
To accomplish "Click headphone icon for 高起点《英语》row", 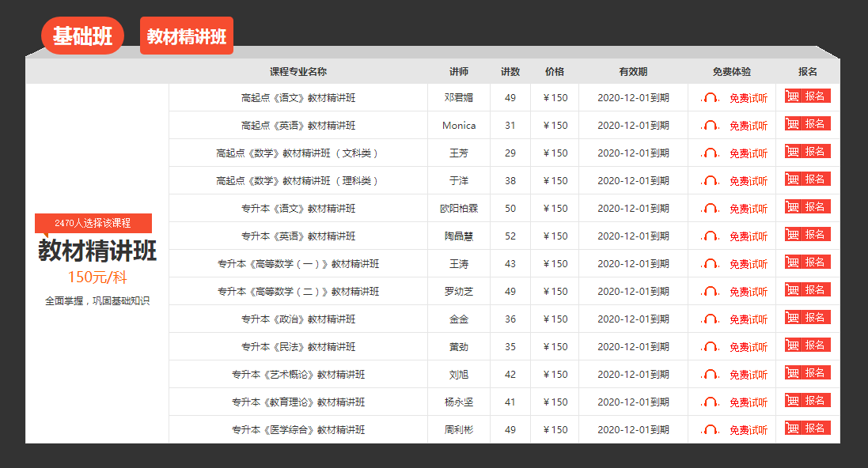I will pyautogui.click(x=710, y=126).
